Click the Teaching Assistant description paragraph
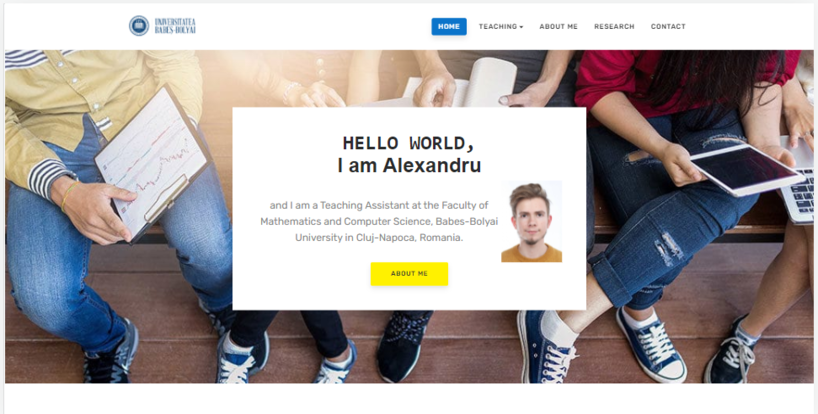The width and height of the screenshot is (818, 414). [x=379, y=222]
